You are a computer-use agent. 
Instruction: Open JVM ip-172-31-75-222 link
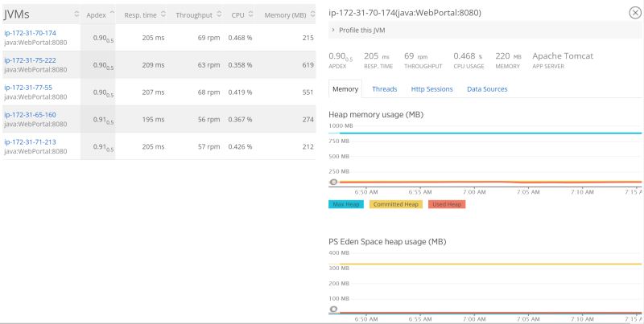click(x=31, y=60)
